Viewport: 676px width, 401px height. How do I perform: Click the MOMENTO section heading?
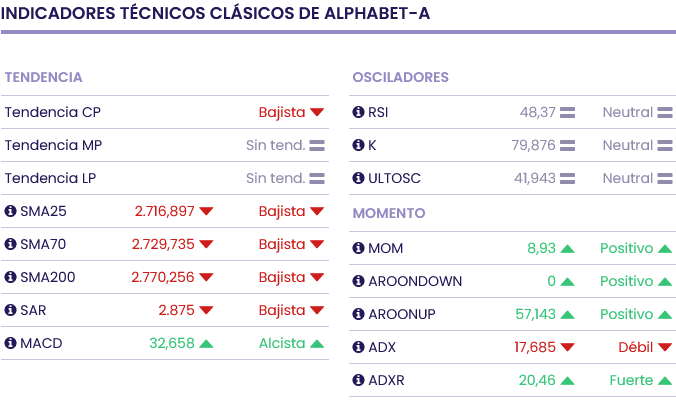(x=389, y=213)
